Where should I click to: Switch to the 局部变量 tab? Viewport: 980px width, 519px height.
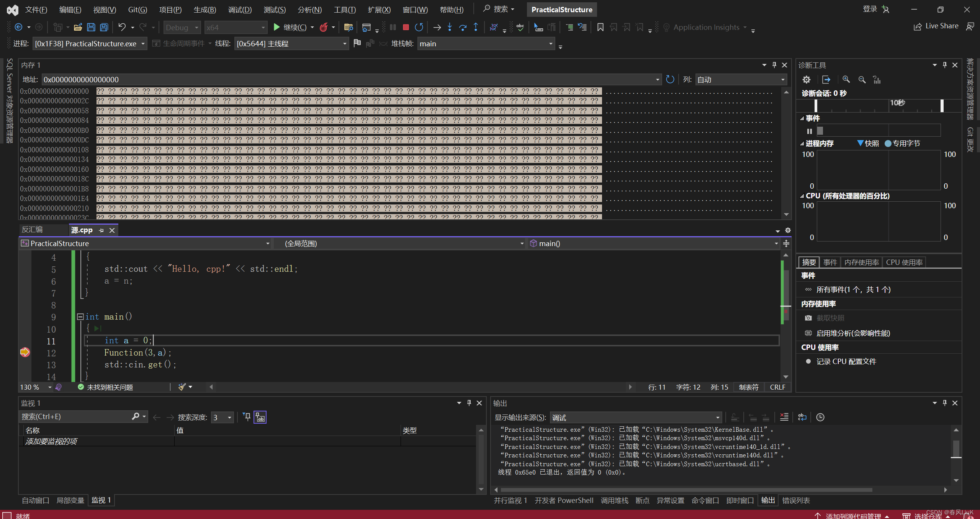(x=70, y=500)
